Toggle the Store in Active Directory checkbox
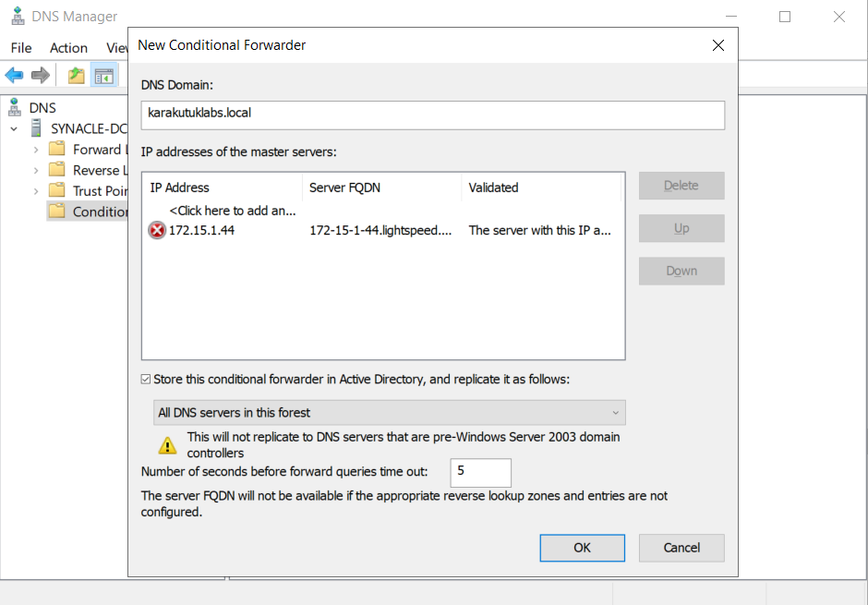The width and height of the screenshot is (868, 605). click(x=146, y=379)
